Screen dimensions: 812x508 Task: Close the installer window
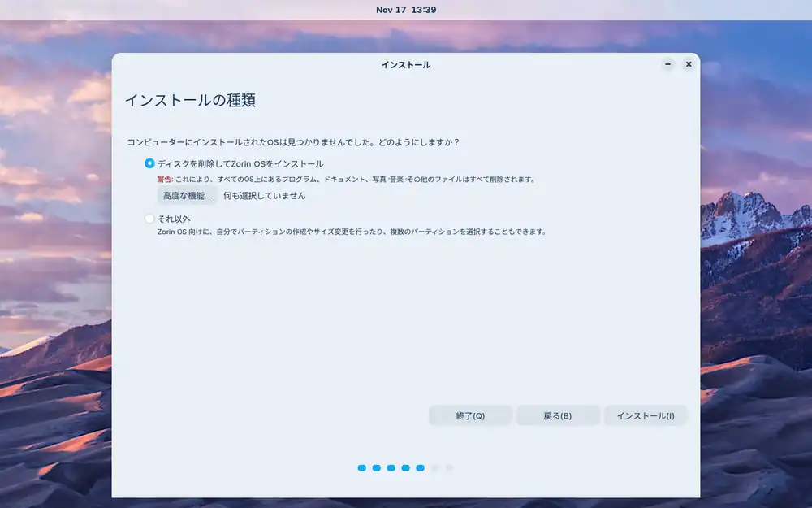tap(689, 64)
